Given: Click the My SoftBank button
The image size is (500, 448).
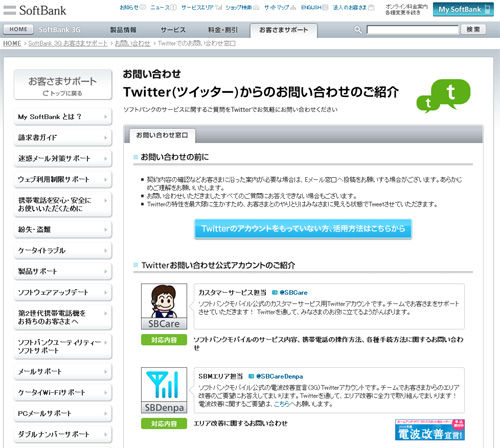Looking at the screenshot, I should [463, 9].
